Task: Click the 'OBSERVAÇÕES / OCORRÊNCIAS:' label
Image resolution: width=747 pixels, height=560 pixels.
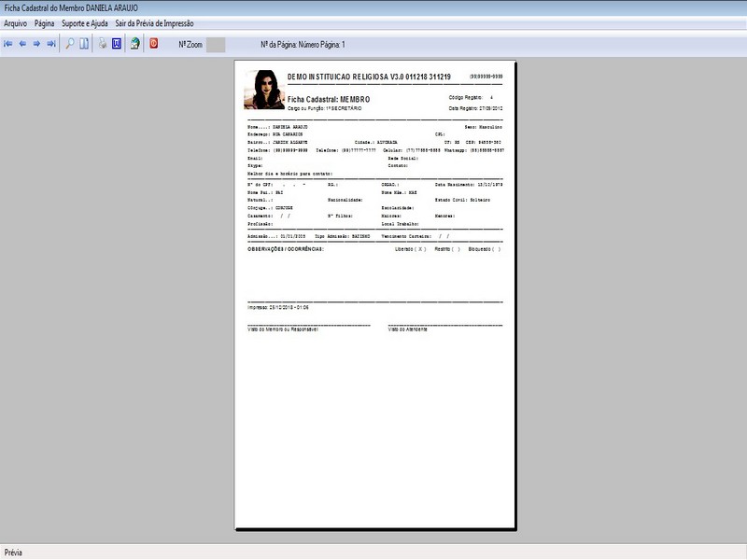Action: point(286,249)
